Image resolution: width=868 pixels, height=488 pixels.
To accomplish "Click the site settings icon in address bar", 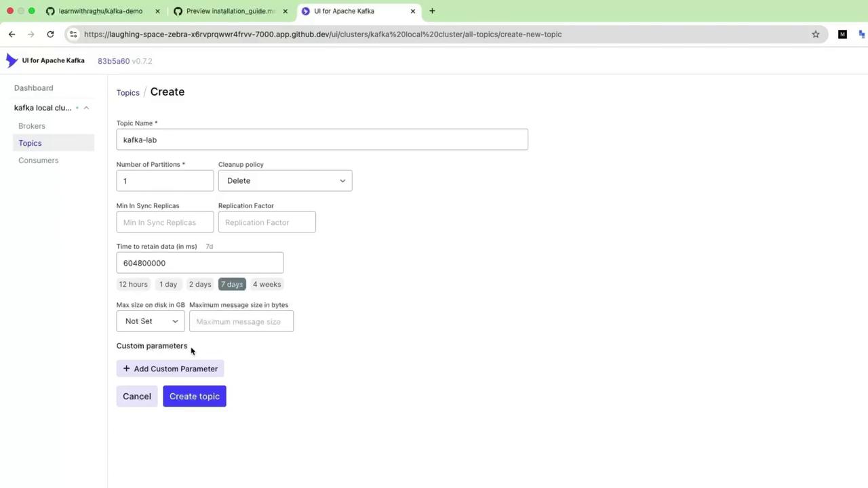I will [73, 34].
